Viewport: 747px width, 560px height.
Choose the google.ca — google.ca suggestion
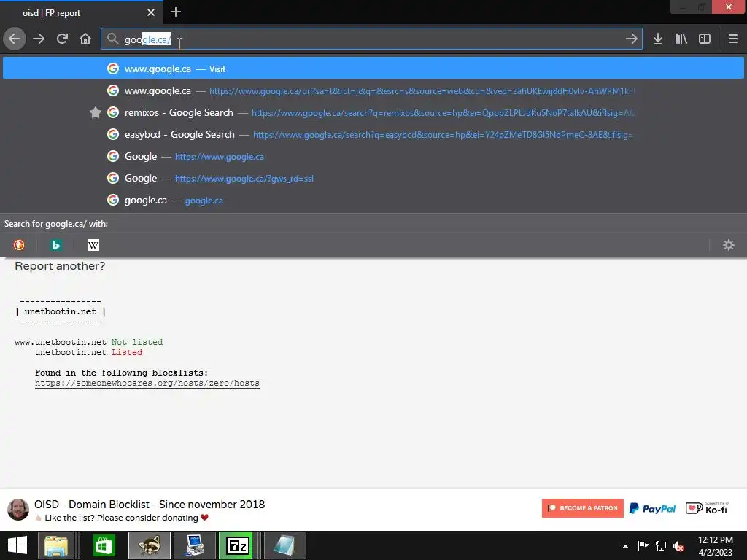coord(373,200)
